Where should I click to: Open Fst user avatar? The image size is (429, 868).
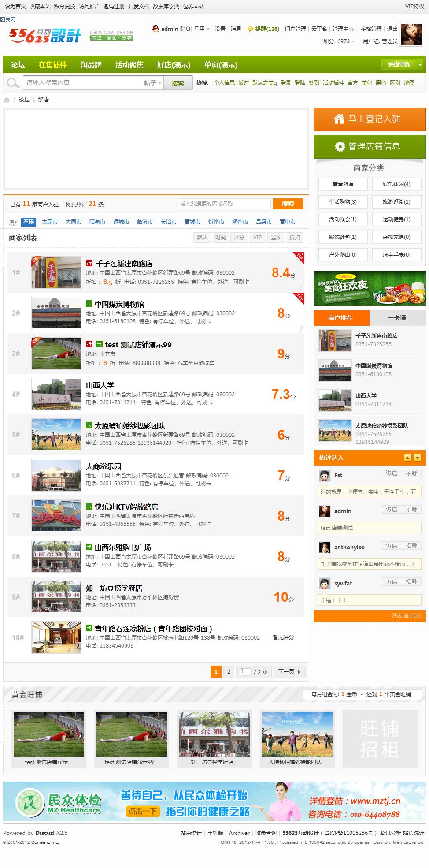(x=325, y=475)
